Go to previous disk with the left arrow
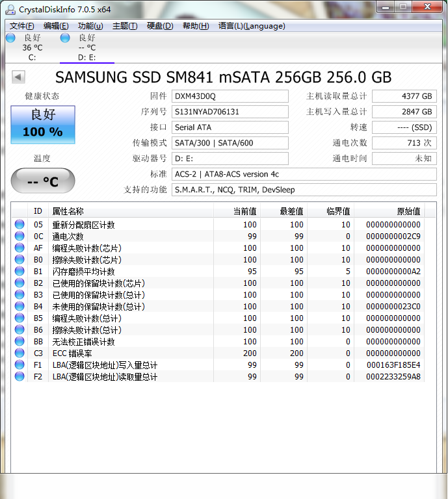The height and width of the screenshot is (499, 448). click(18, 77)
